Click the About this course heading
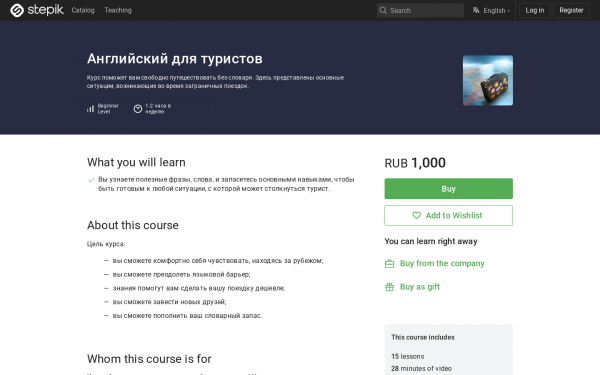 pyautogui.click(x=132, y=225)
